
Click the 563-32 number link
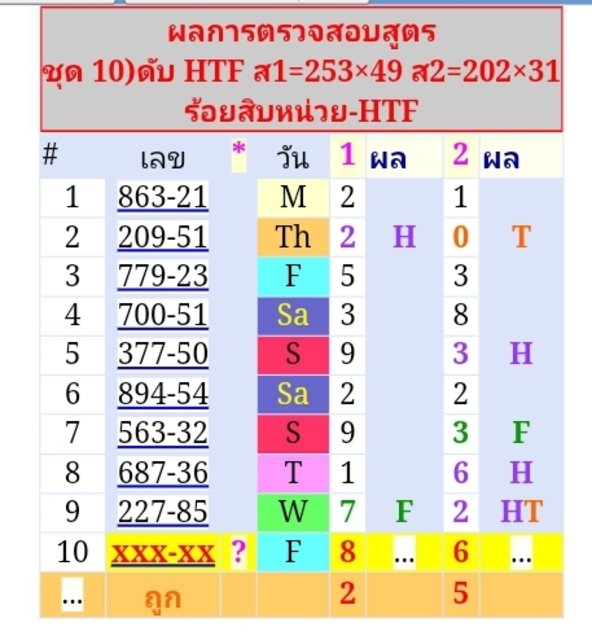click(163, 433)
